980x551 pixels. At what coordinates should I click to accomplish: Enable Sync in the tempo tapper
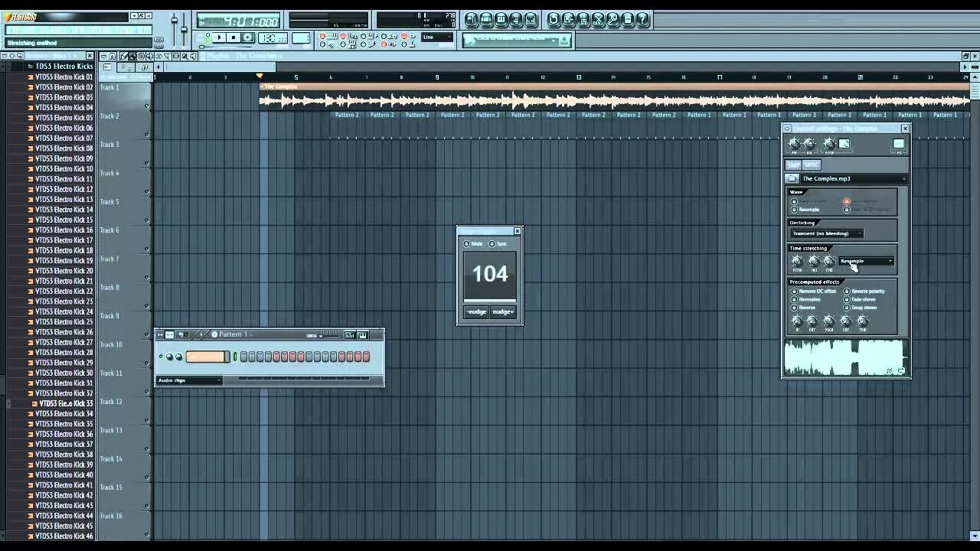coord(498,243)
